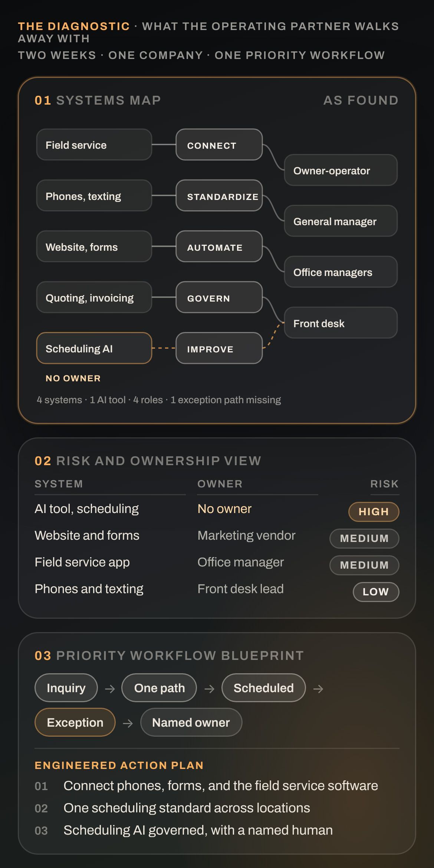
Task: Select the One path workflow pill
Action: pyautogui.click(x=159, y=688)
